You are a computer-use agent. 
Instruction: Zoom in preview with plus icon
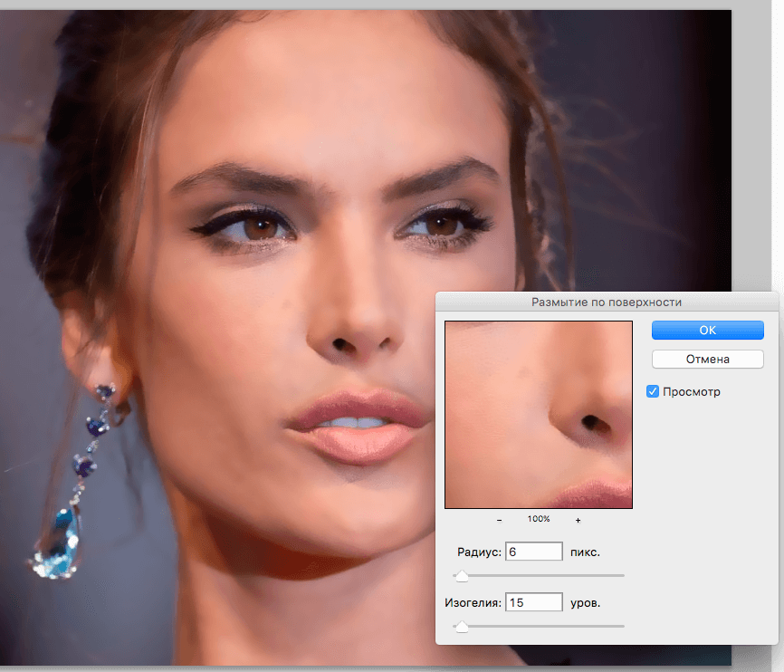pyautogui.click(x=578, y=520)
